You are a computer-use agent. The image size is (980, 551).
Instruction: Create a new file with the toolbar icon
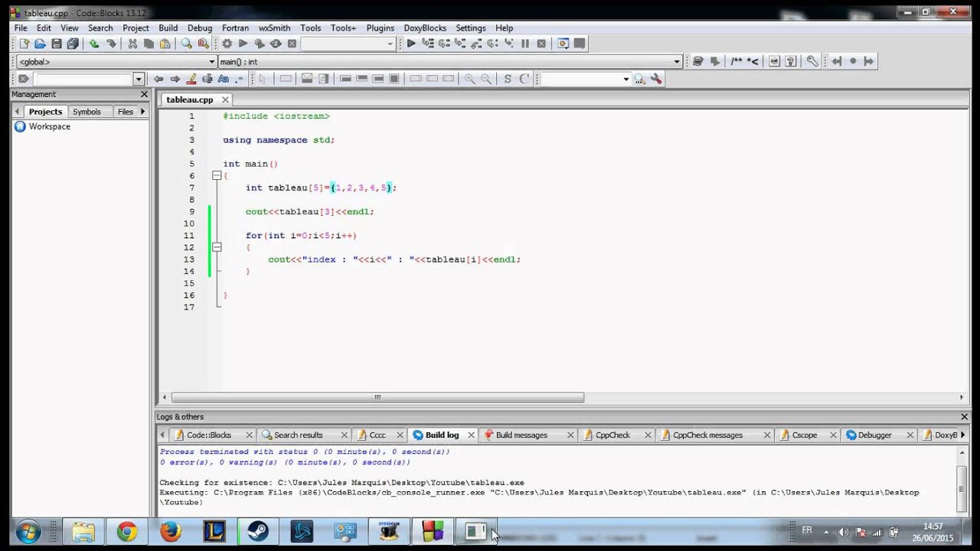(x=24, y=44)
